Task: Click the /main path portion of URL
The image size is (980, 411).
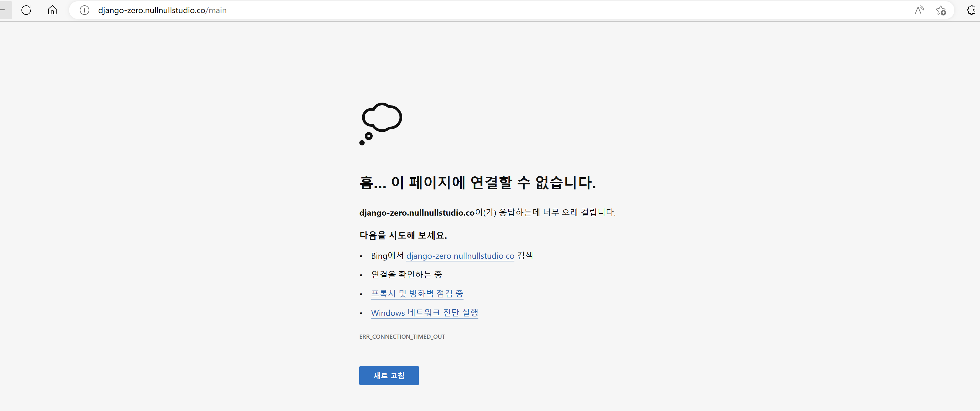Action: tap(217, 10)
